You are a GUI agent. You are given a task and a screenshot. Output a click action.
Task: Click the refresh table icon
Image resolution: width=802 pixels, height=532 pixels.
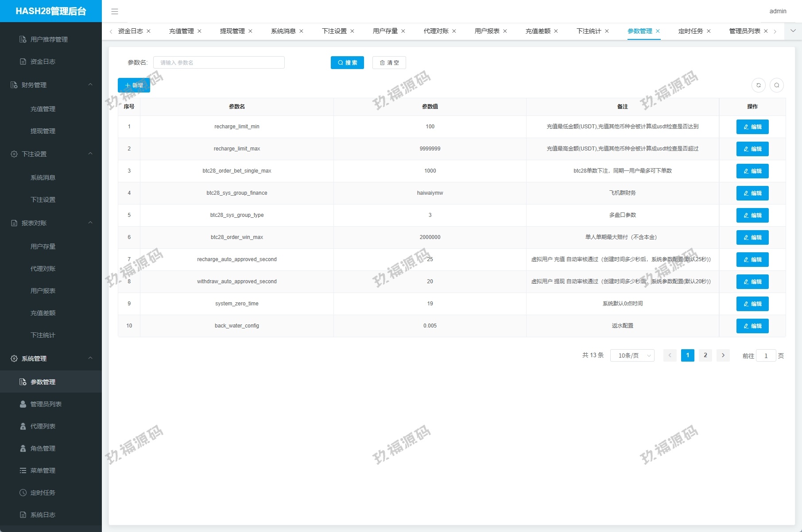[759, 85]
